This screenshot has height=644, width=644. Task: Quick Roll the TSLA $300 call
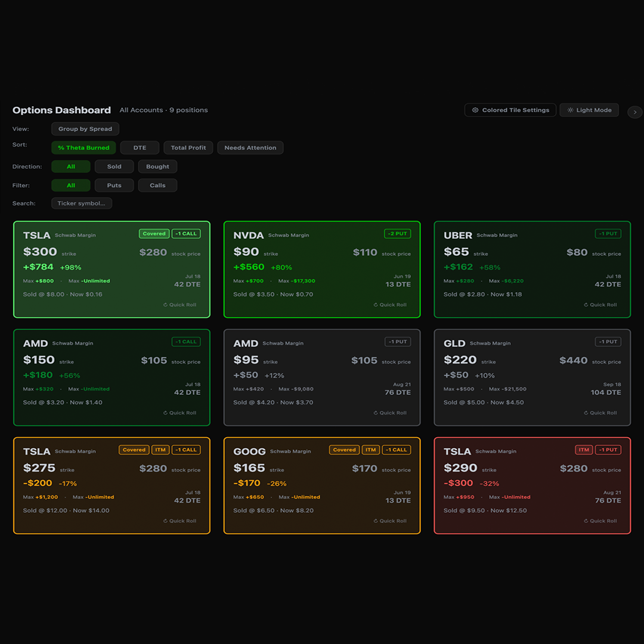[180, 305]
